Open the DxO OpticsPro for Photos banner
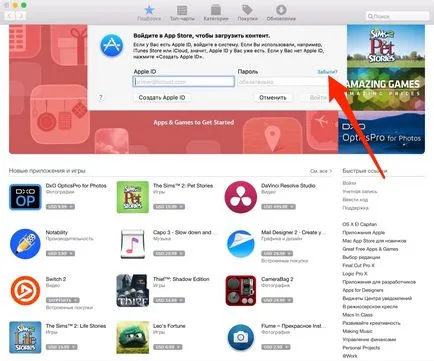Image resolution: width=434 pixels, height=361 pixels. pyautogui.click(x=381, y=132)
